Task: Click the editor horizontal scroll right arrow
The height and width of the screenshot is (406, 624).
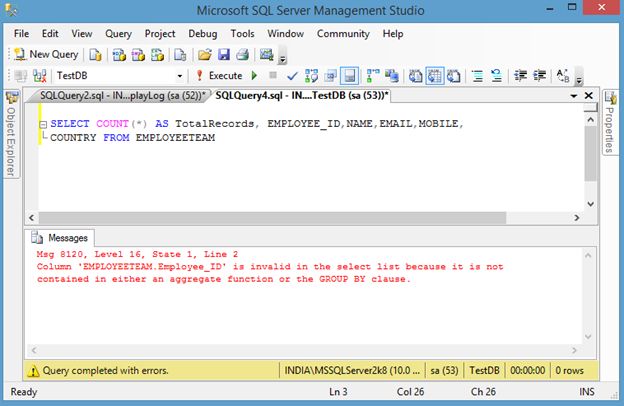Action: (x=576, y=218)
